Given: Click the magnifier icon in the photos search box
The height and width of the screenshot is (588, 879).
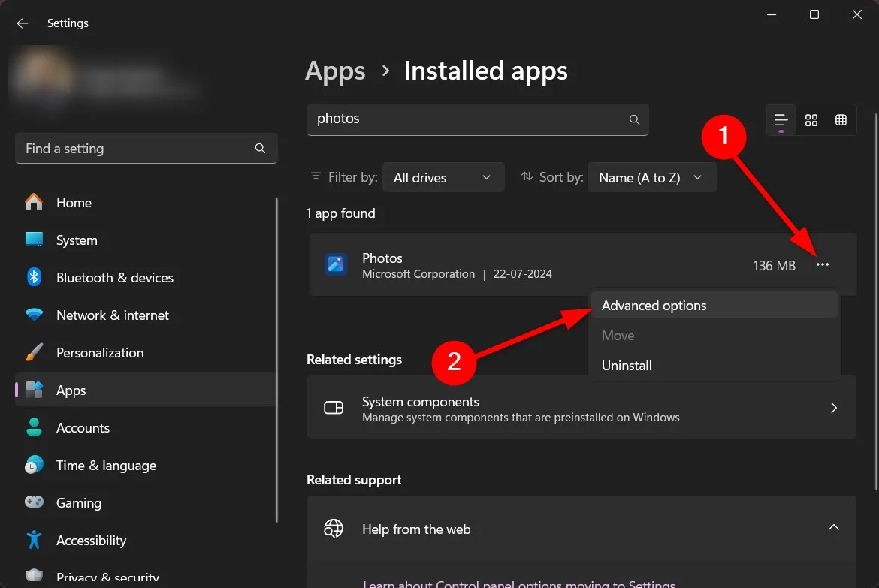Looking at the screenshot, I should (634, 119).
